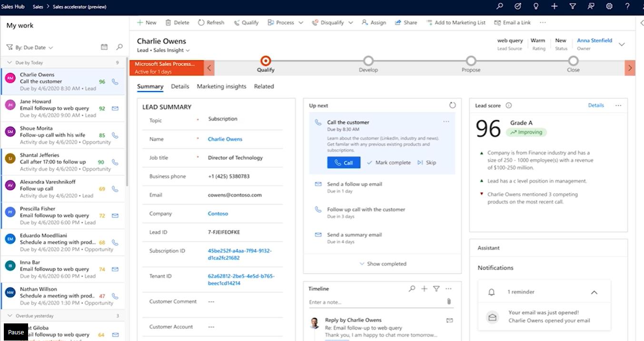Filter the Timeline entries

tap(436, 289)
